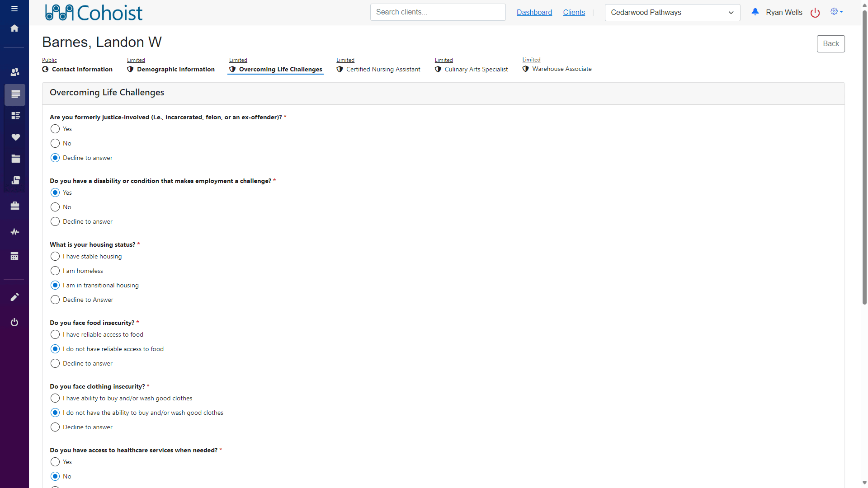Select Yes for formerly justice-involved question
This screenshot has height=488, width=868.
pyautogui.click(x=55, y=129)
